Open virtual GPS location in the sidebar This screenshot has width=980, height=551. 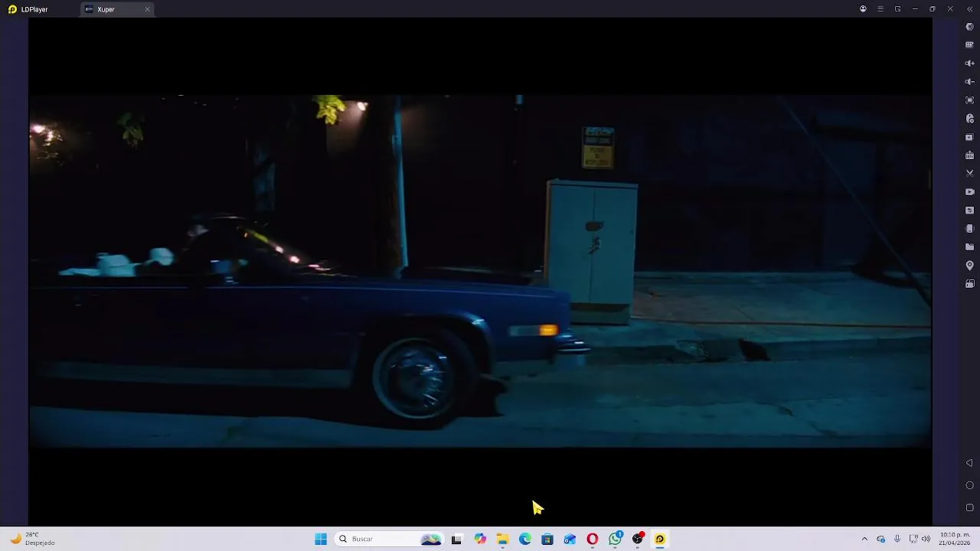point(969,266)
